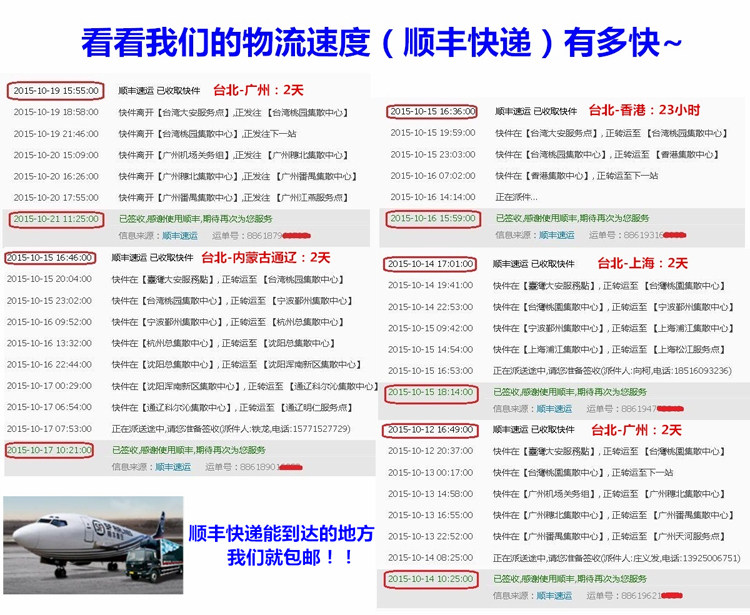Open the 顺丰速运 link beside waybill 88618901
Image resolution: width=750 pixels, height=615 pixels.
(173, 467)
